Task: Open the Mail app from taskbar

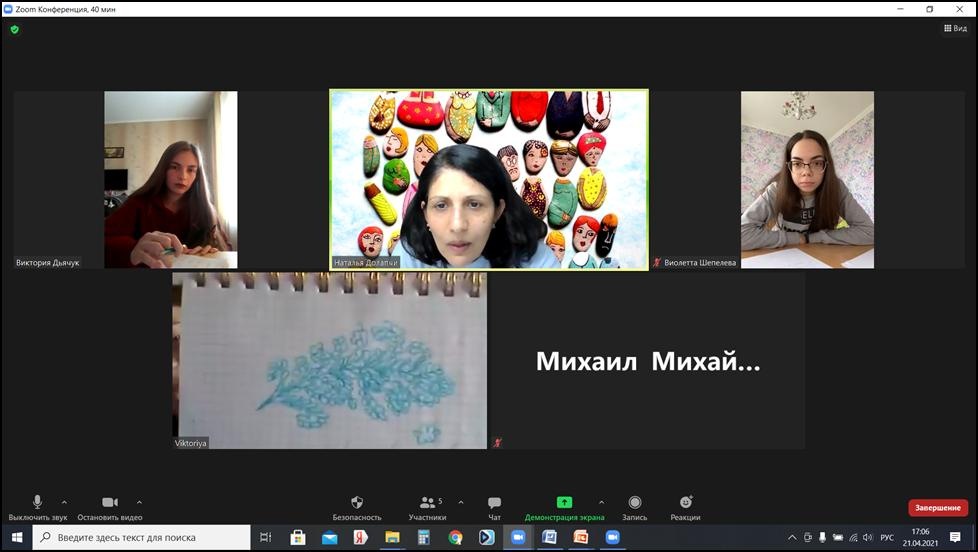Action: point(329,537)
